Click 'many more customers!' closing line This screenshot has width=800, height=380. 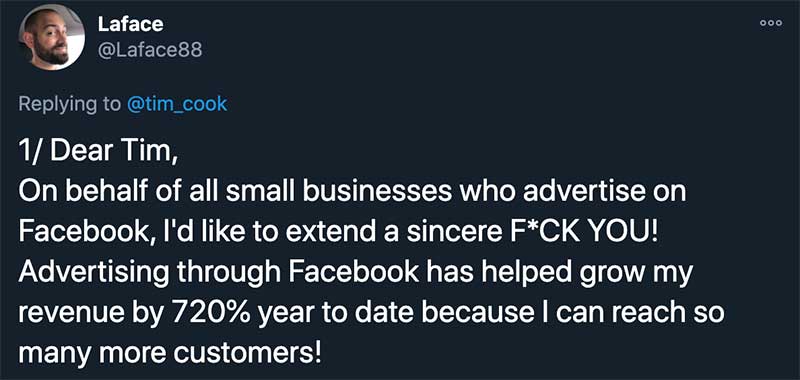(x=170, y=353)
